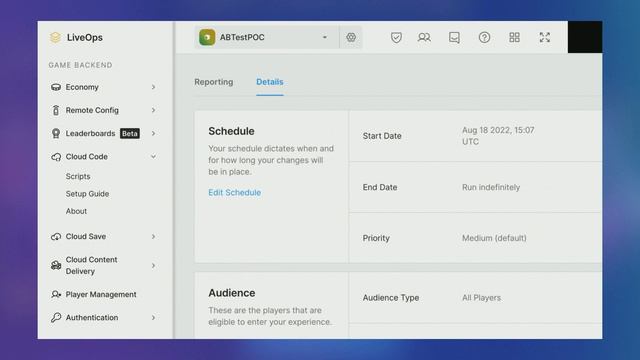Viewport: 640px width, 360px height.
Task: Click the LiveOps logo icon
Action: click(x=56, y=37)
